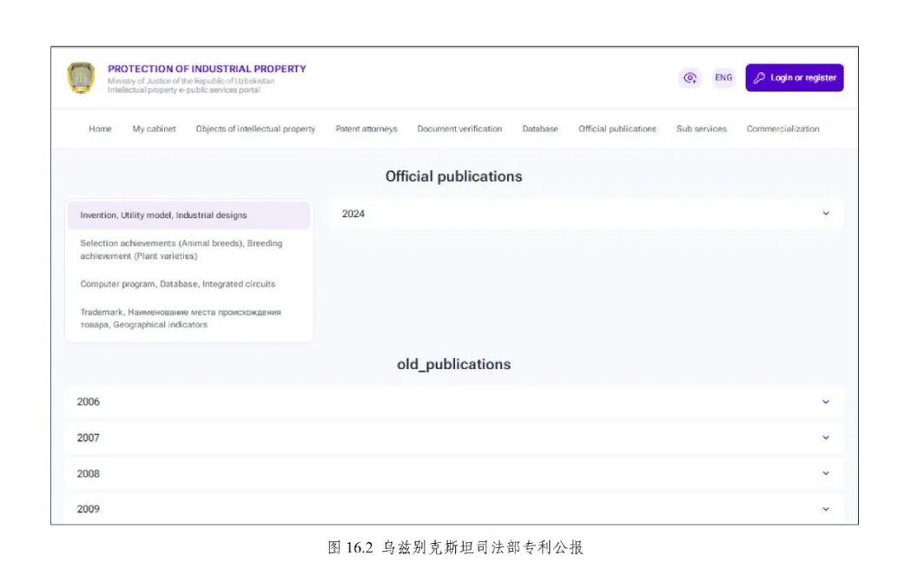Expand the 2006 old publications row
Viewport: 924px width, 582px height.
pos(825,402)
